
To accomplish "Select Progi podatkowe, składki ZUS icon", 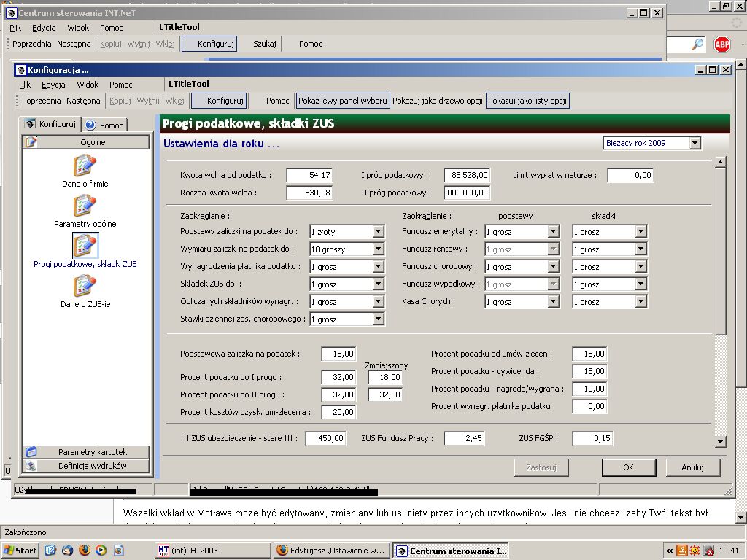I will [85, 246].
